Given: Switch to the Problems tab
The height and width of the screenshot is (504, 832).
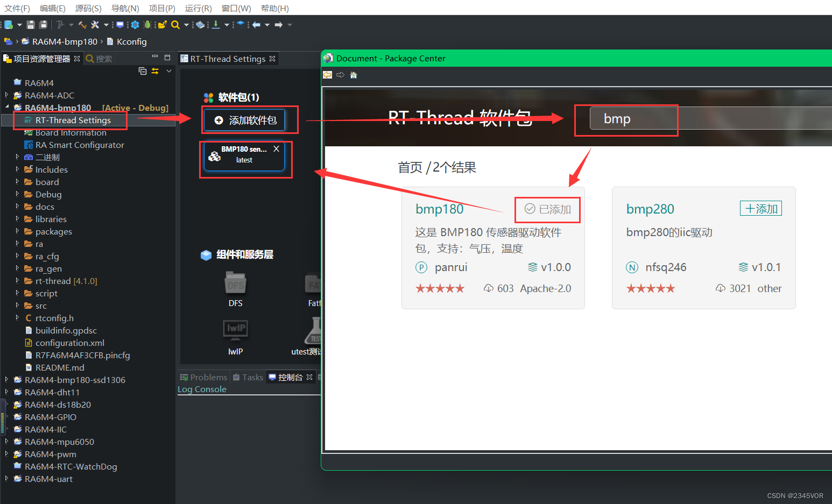Looking at the screenshot, I should coord(203,377).
